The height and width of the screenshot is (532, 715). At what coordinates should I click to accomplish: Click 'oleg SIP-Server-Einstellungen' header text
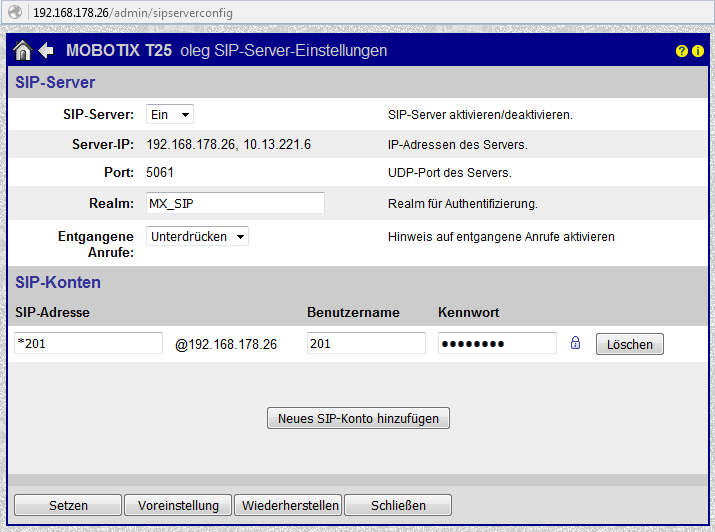click(x=284, y=50)
